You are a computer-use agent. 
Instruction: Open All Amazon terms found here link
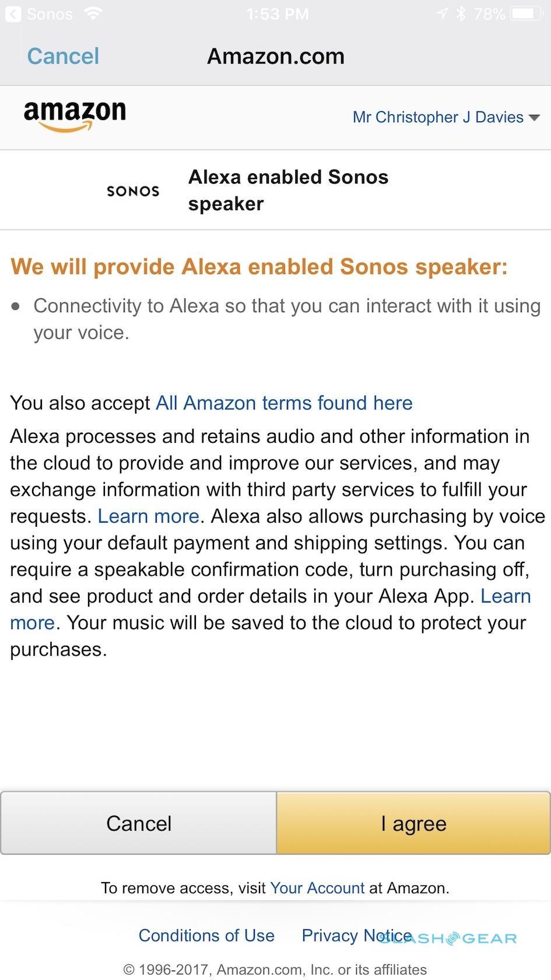pyautogui.click(x=284, y=402)
